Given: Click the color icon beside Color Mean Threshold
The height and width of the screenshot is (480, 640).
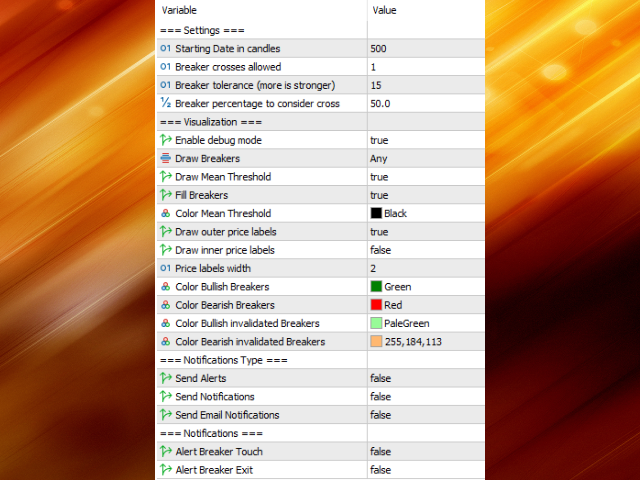Looking at the screenshot, I should click(x=165, y=213).
